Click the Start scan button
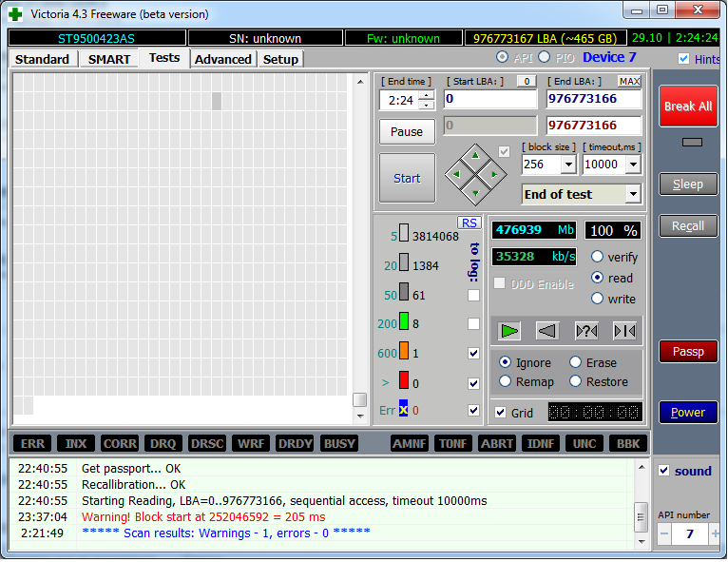The height and width of the screenshot is (562, 728). (x=407, y=179)
